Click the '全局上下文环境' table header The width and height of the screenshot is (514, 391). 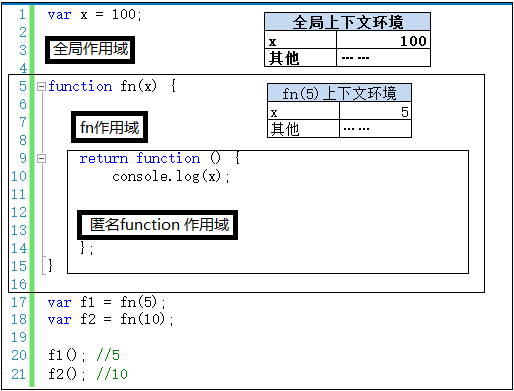347,22
